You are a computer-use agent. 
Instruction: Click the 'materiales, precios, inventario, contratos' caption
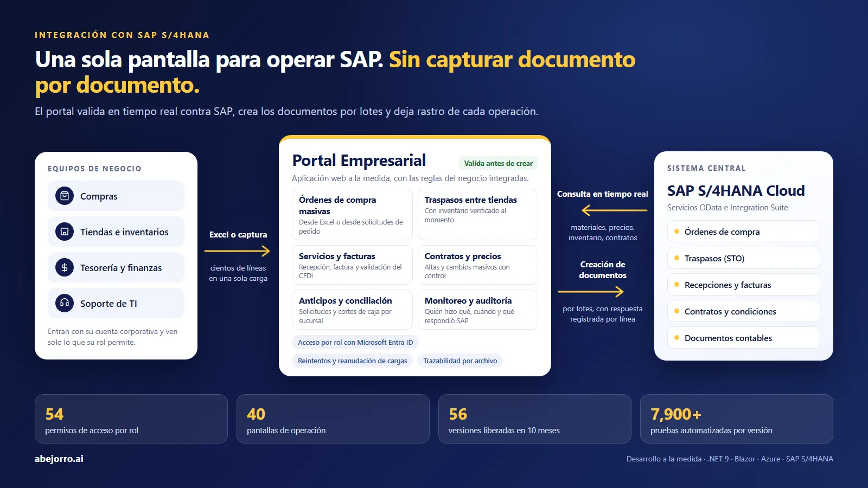(603, 233)
